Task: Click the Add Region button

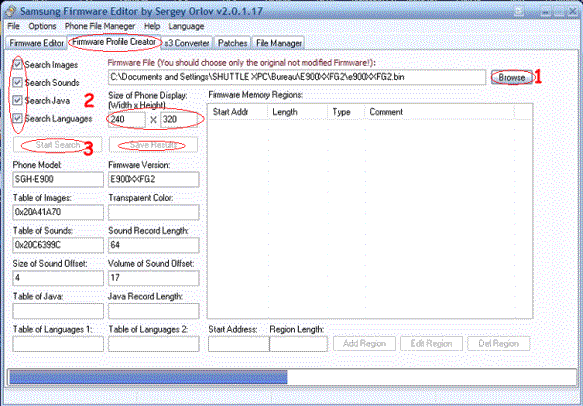Action: click(364, 344)
